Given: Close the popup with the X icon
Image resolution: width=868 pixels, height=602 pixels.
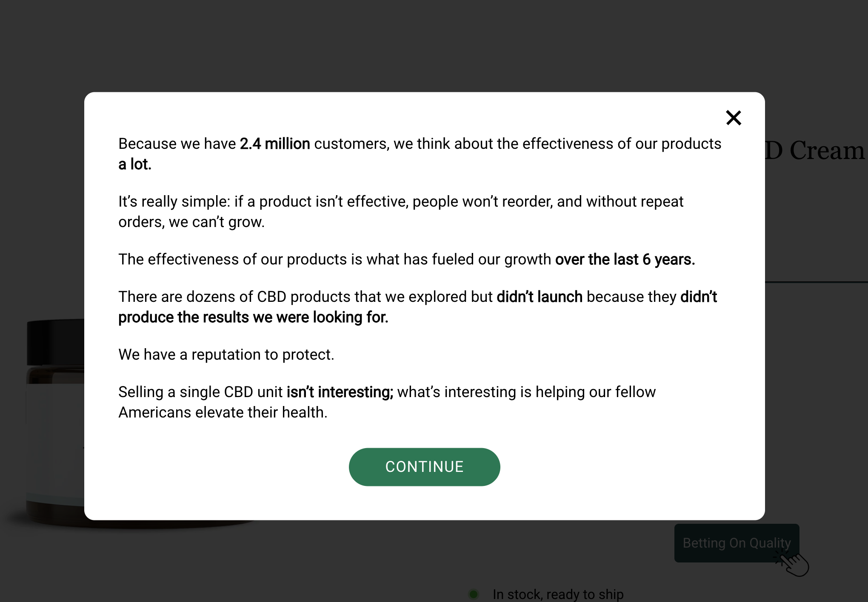Looking at the screenshot, I should [733, 118].
